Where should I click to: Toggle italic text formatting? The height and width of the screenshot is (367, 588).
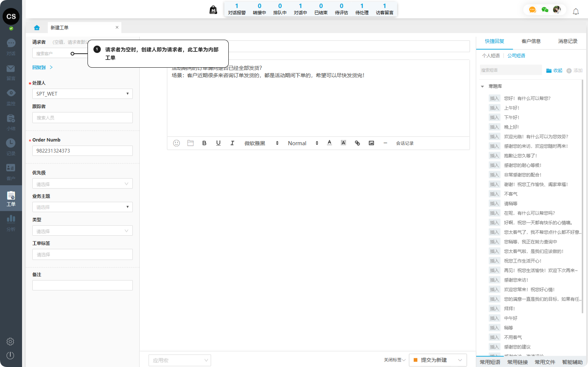232,143
